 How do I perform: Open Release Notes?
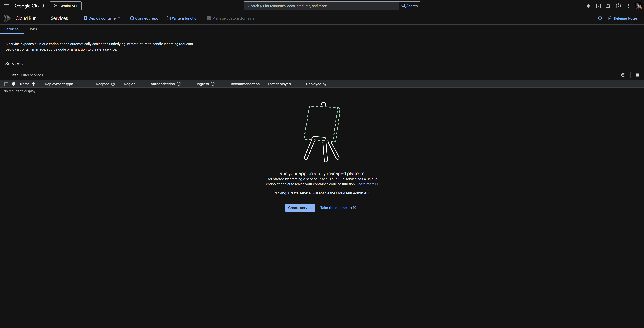(x=622, y=18)
